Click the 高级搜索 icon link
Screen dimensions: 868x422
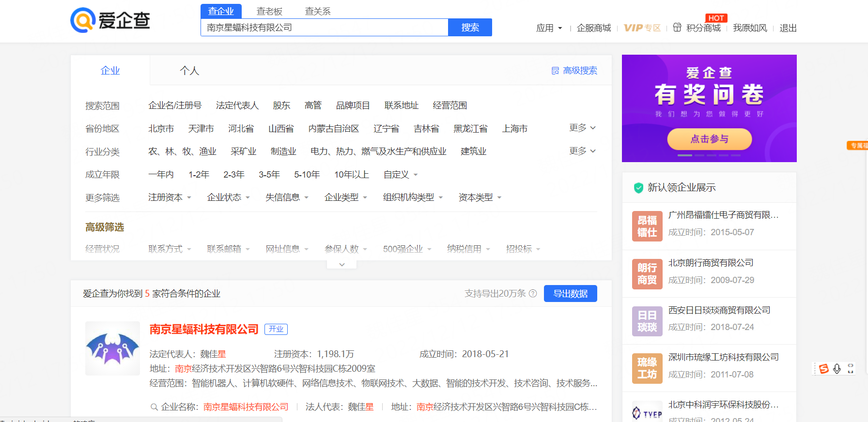pos(574,71)
